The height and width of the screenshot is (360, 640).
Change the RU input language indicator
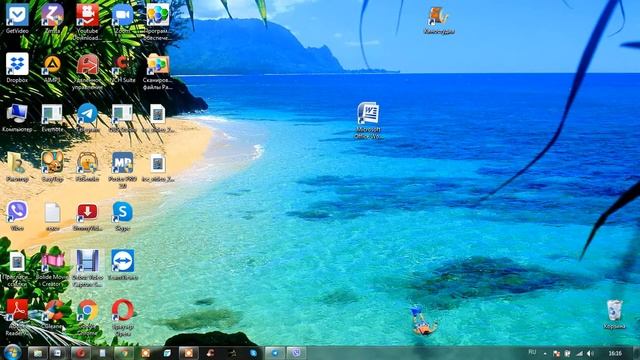tap(532, 352)
